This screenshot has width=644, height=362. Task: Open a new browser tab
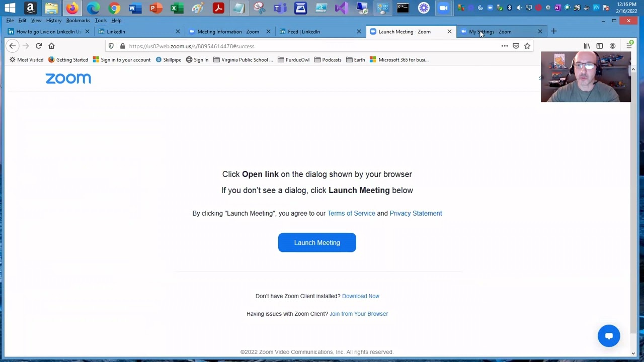pos(553,32)
